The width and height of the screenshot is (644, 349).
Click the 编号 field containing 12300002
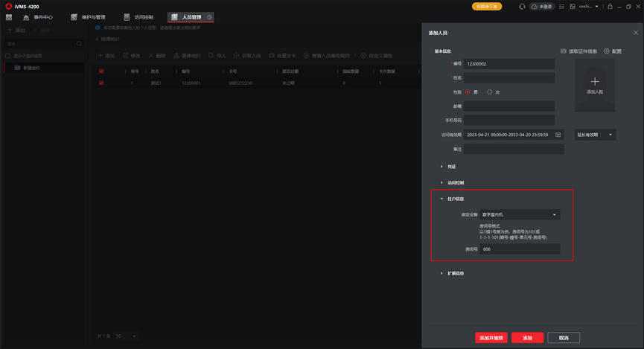click(509, 64)
